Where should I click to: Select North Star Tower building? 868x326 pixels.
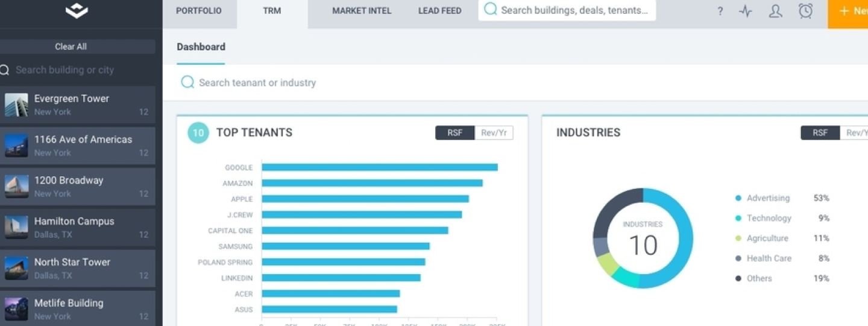(78, 269)
